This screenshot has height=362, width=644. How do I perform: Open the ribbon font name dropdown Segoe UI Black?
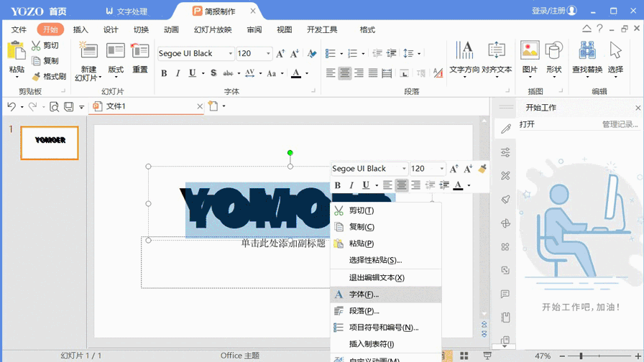pos(231,53)
